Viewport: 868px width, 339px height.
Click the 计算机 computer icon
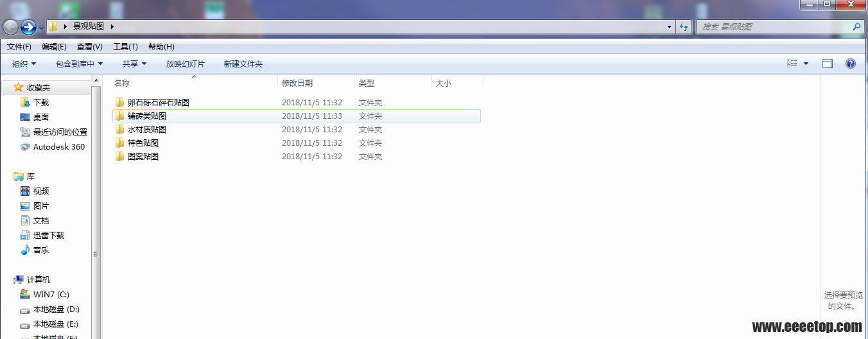click(x=19, y=279)
